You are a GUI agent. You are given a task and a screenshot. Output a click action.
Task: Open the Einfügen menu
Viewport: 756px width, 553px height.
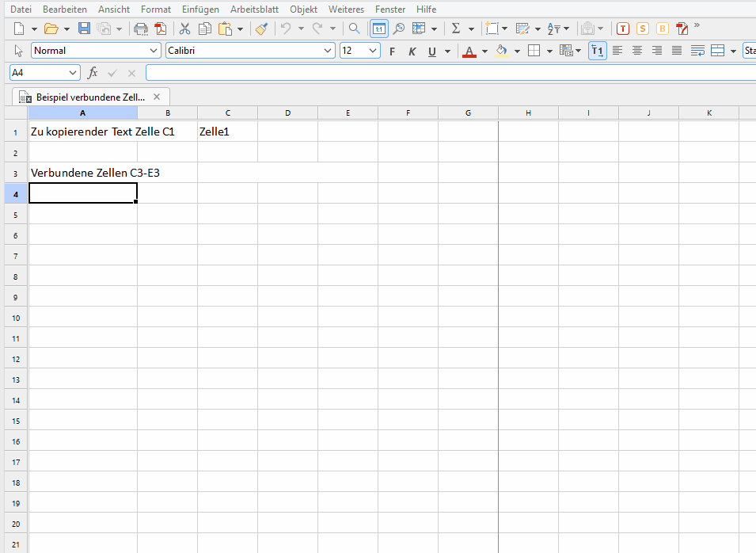[x=200, y=10]
